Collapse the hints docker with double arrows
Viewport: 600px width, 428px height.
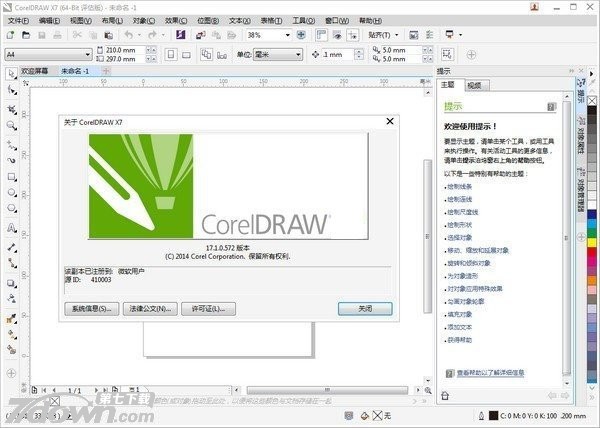click(x=571, y=71)
